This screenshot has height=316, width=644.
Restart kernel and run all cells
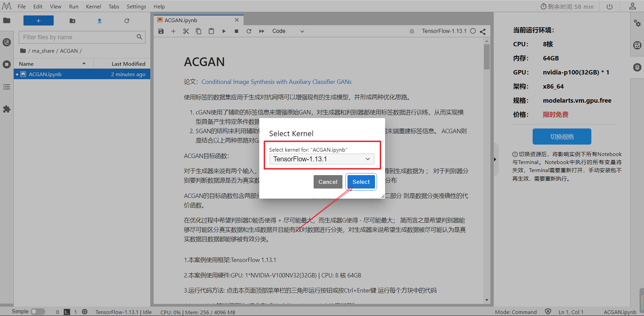[262, 31]
